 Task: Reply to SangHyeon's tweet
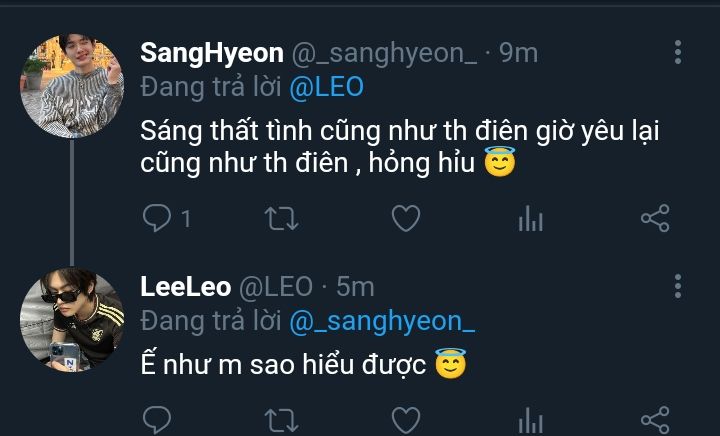tap(157, 219)
